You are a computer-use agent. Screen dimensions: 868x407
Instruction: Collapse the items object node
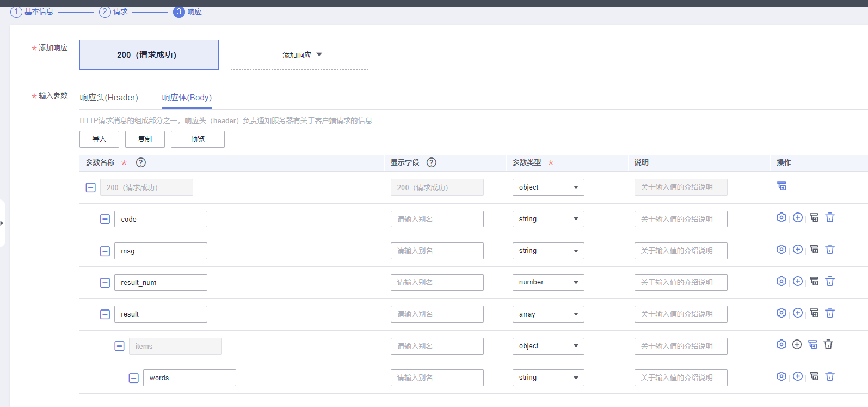tap(119, 346)
